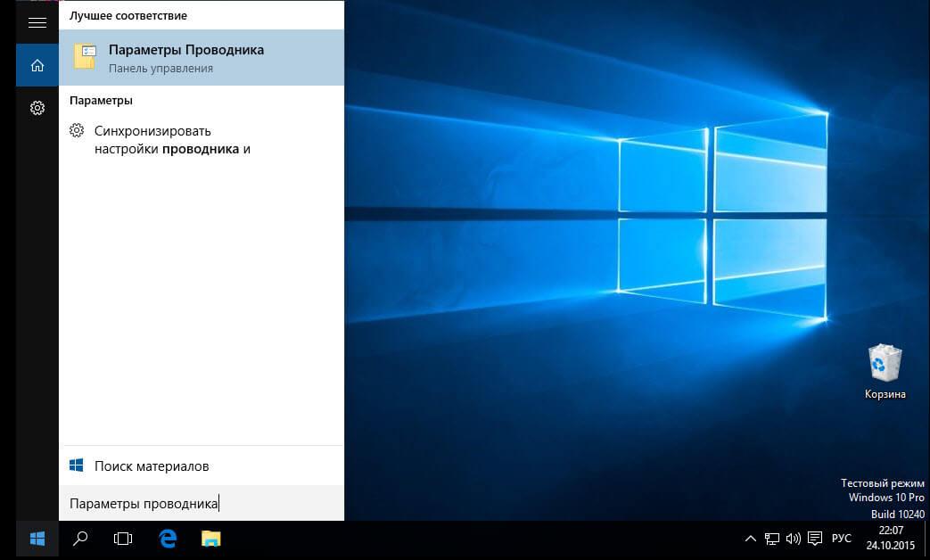This screenshot has height=560, width=930.
Task: Open the hamburger menu in search panel
Action: point(37,22)
